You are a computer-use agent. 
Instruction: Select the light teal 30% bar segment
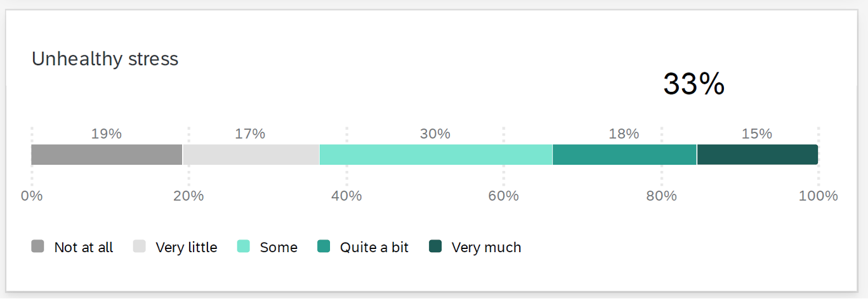pos(435,155)
